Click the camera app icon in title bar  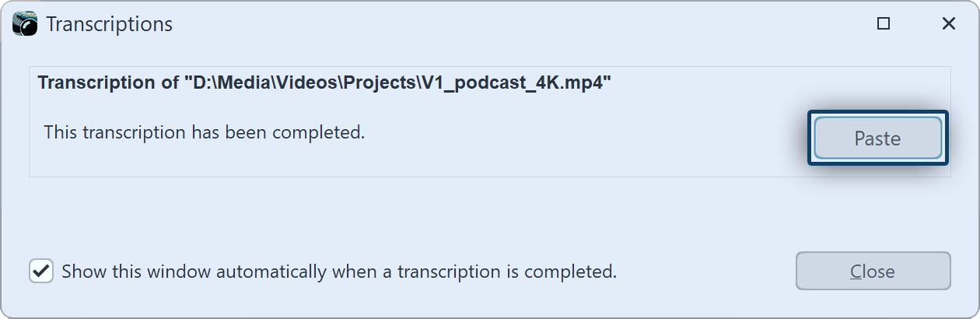click(x=25, y=24)
